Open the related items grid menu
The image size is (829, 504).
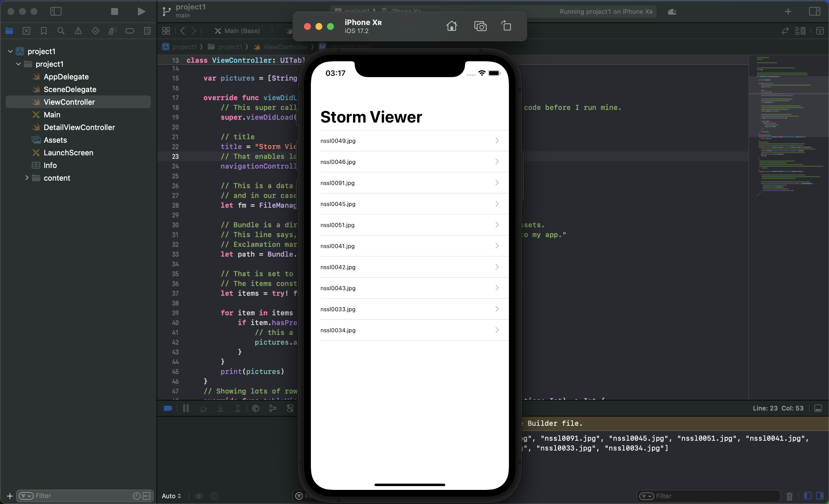[166, 31]
